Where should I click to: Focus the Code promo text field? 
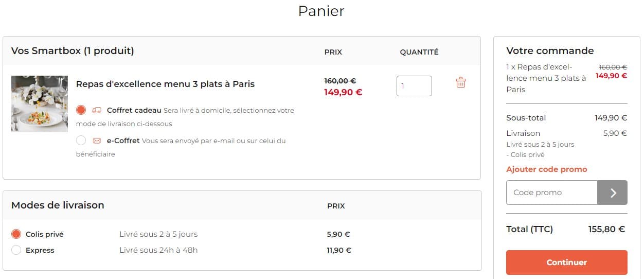551,193
